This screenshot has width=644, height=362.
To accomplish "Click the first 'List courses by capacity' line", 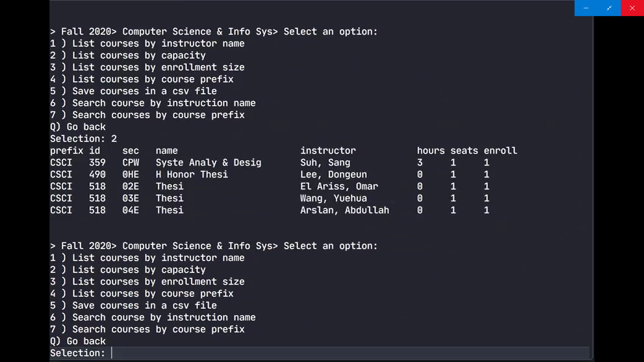I will coord(128,56).
